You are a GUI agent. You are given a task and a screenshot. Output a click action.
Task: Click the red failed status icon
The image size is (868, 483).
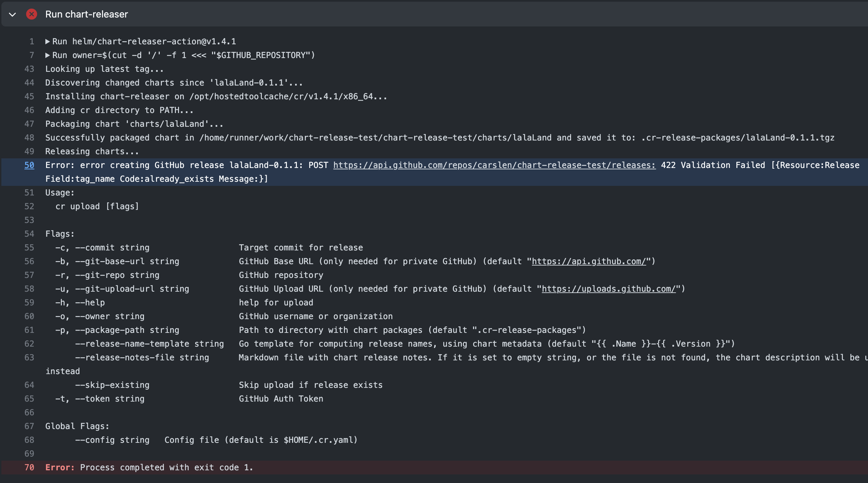point(32,14)
